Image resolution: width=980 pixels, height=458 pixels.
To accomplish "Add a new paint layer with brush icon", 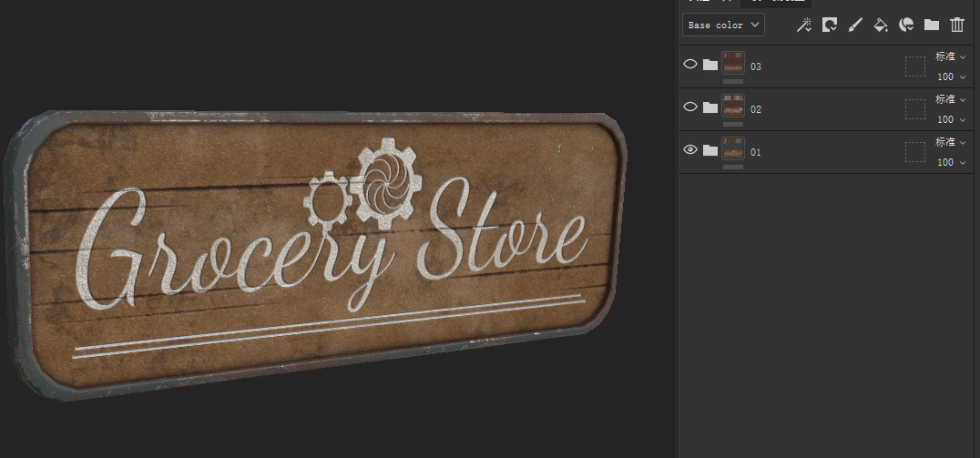I will pos(855,25).
